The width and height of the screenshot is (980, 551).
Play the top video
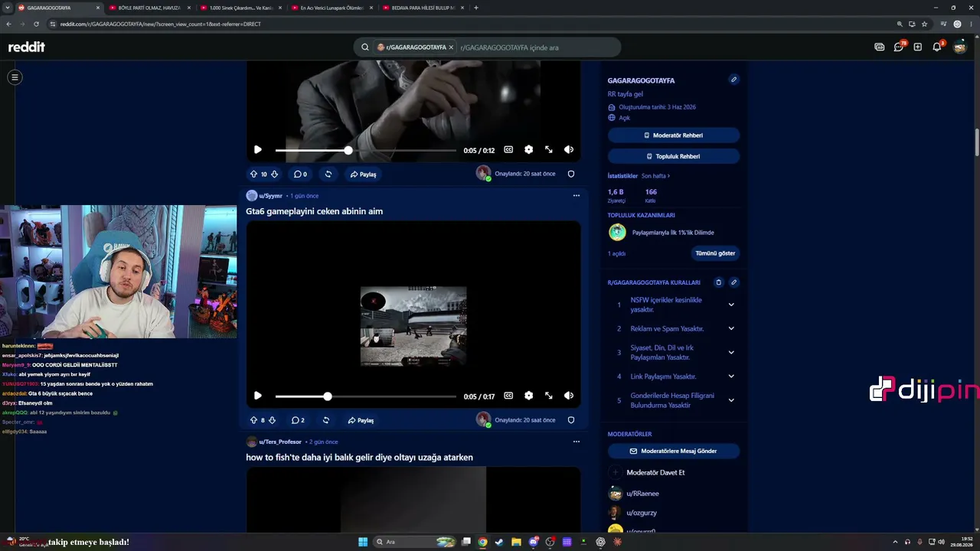pyautogui.click(x=258, y=149)
